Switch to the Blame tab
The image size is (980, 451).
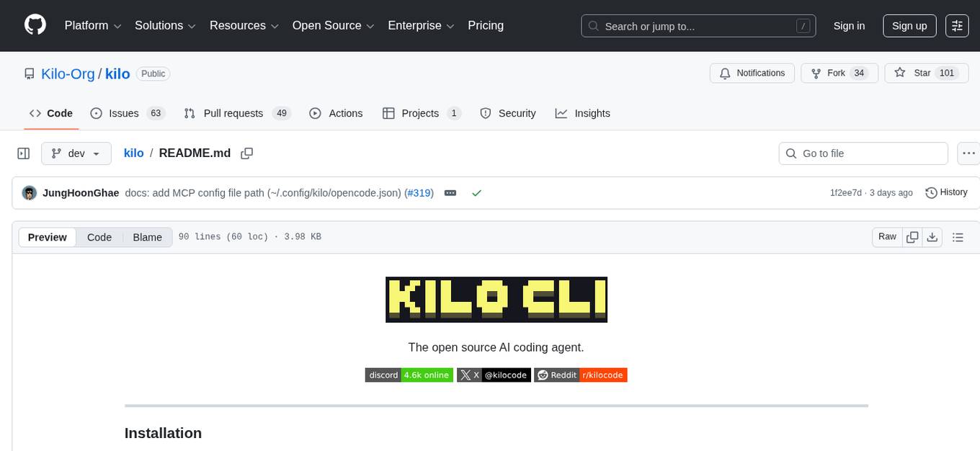point(147,236)
